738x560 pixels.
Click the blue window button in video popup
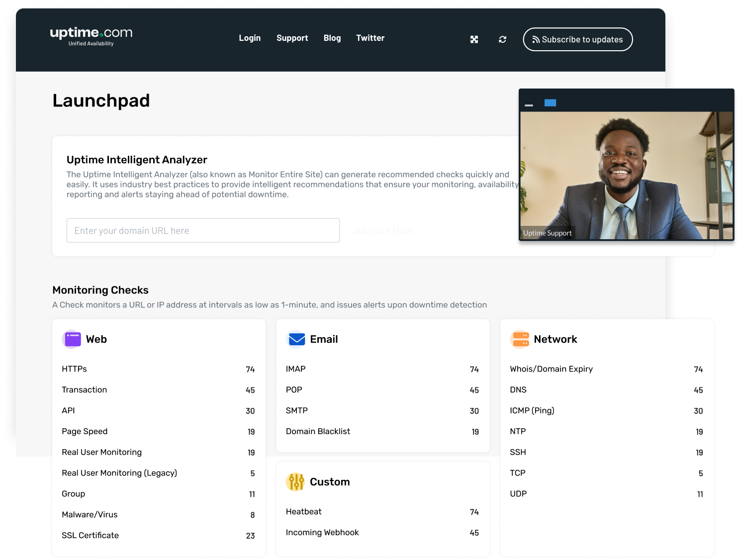(550, 103)
